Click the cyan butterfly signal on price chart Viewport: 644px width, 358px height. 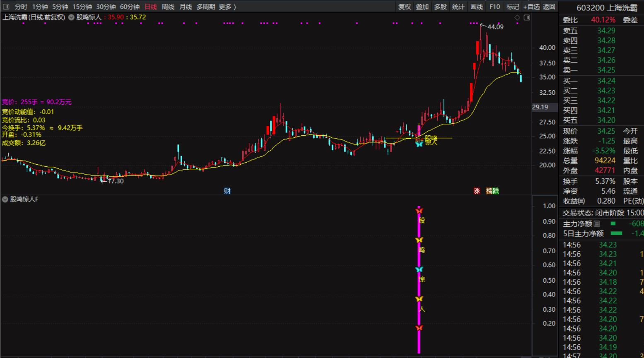click(x=419, y=144)
